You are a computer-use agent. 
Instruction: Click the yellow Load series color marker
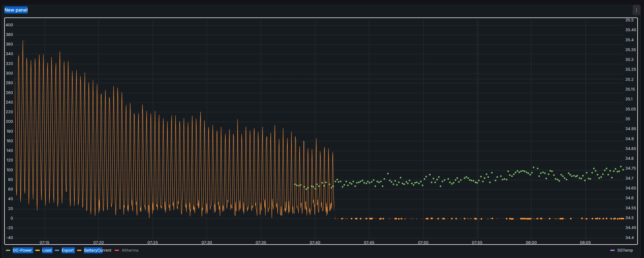(x=37, y=250)
